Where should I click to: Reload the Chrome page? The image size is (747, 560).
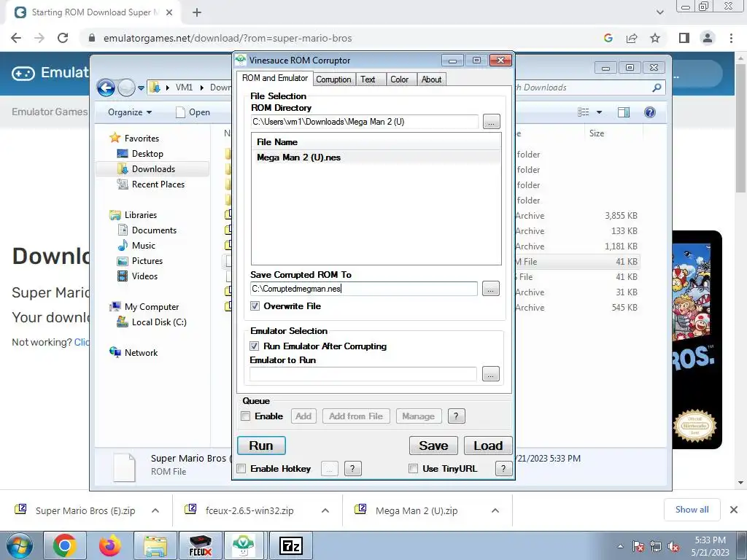pos(63,38)
